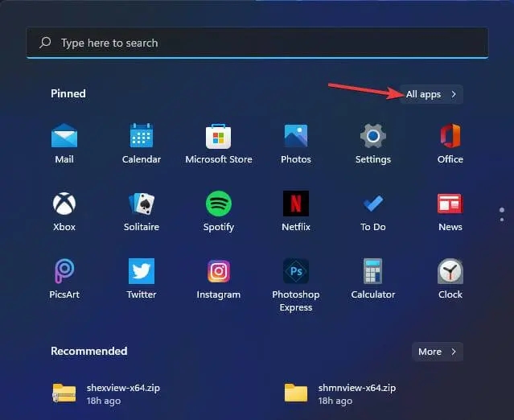Open shmnview-x64.zip recommended file
The width and height of the screenshot is (514, 420).
(340, 393)
